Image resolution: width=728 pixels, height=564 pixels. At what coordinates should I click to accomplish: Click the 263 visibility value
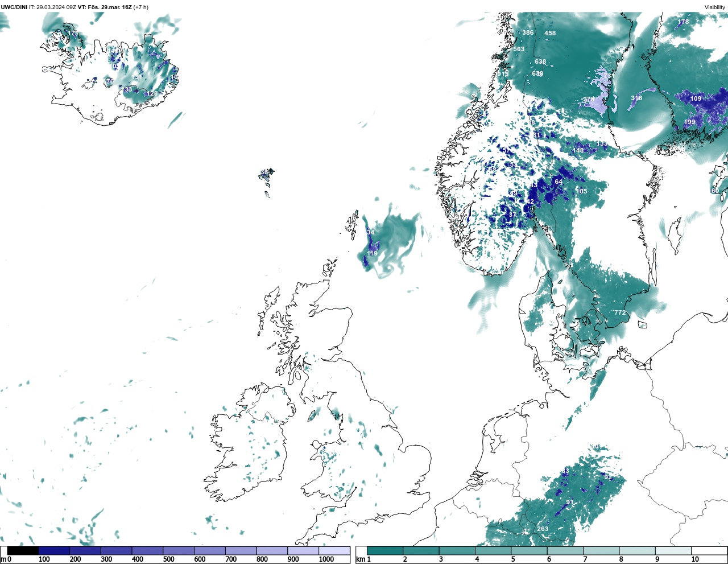[543, 529]
